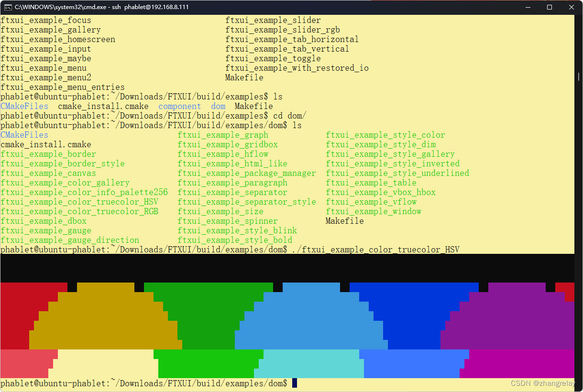Screen dimensions: 583x392
Task: Select text ftxui_example_spinner
Action: [228, 221]
